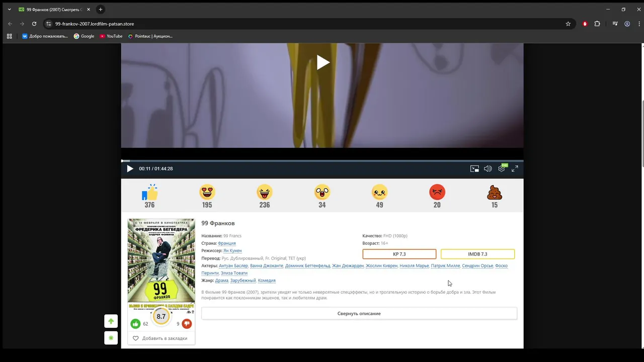This screenshot has width=644, height=362.
Task: React with the thumbs up clap emoji (376)
Action: (x=149, y=193)
